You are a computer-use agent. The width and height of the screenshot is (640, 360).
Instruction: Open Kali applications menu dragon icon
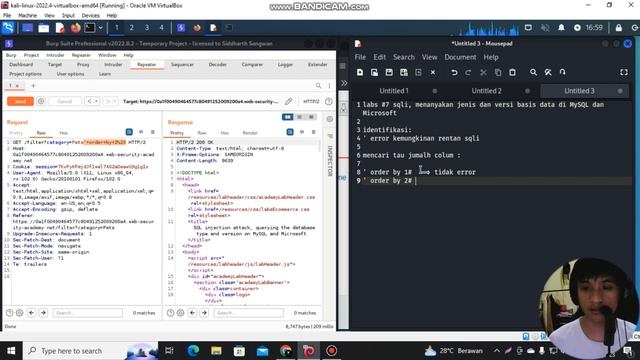[8, 28]
